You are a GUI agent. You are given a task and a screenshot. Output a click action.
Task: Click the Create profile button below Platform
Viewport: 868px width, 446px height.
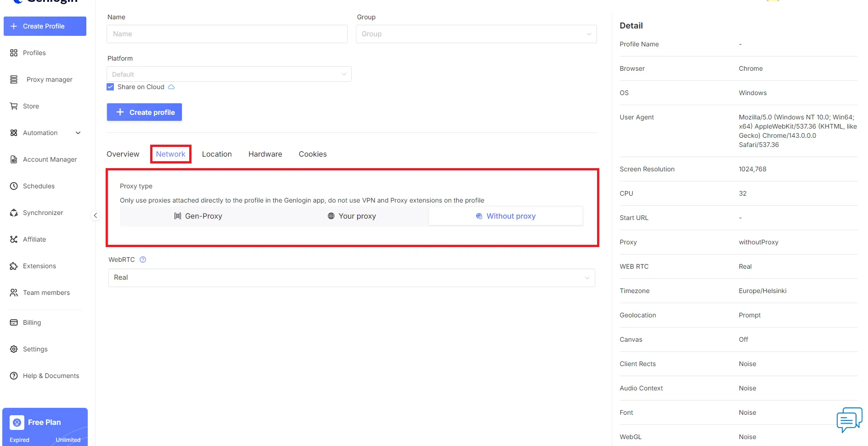[144, 112]
